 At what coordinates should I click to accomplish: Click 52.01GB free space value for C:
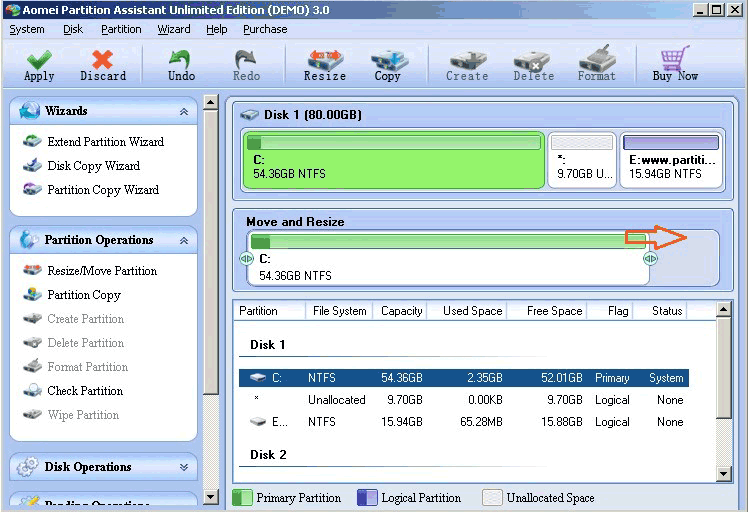[561, 378]
